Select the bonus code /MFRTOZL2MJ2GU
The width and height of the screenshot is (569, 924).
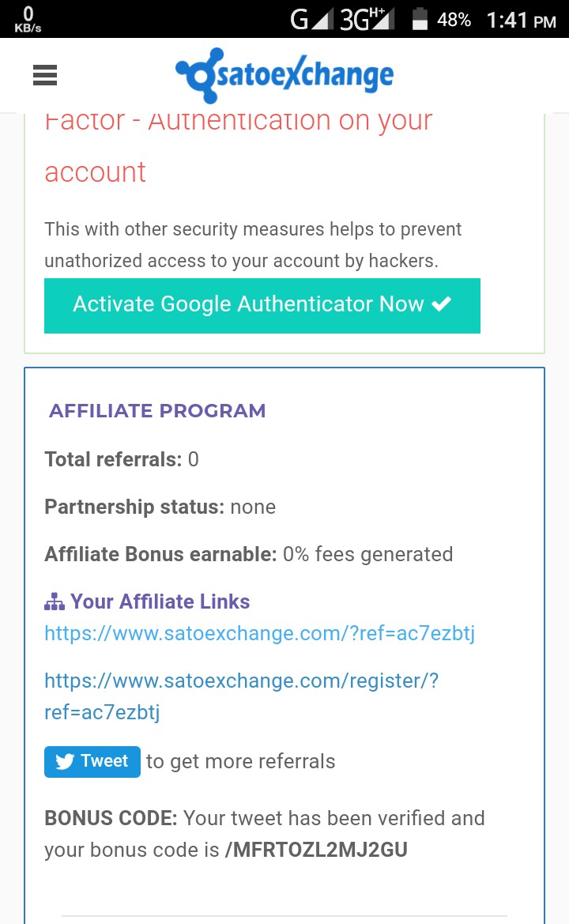pyautogui.click(x=316, y=850)
